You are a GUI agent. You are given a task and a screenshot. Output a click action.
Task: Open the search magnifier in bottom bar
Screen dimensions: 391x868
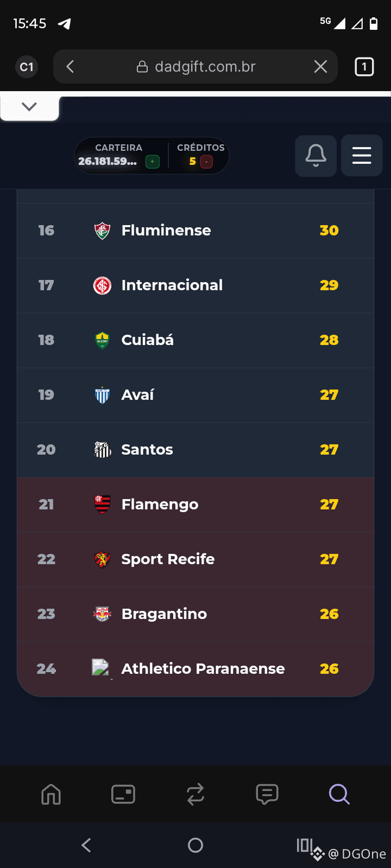tap(339, 794)
